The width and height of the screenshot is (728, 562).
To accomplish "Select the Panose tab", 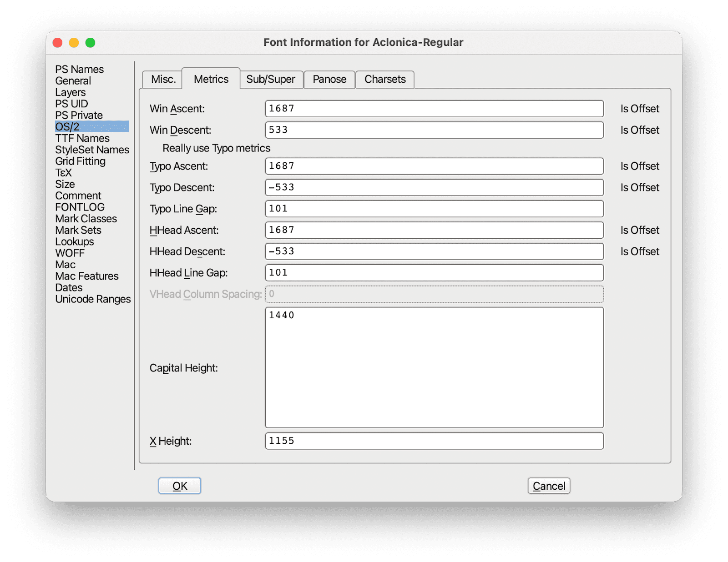I will coord(329,79).
